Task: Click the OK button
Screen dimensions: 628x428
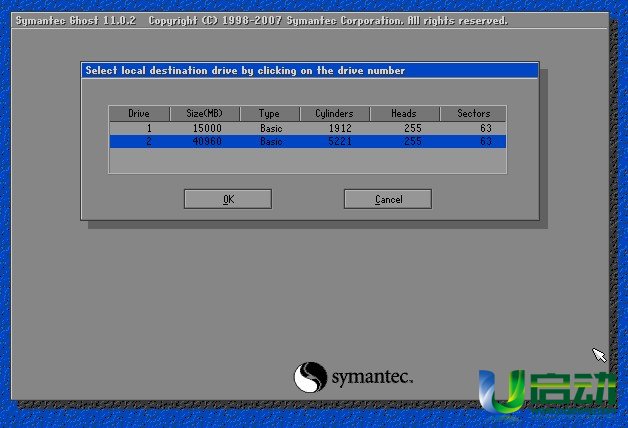Action: (x=228, y=199)
